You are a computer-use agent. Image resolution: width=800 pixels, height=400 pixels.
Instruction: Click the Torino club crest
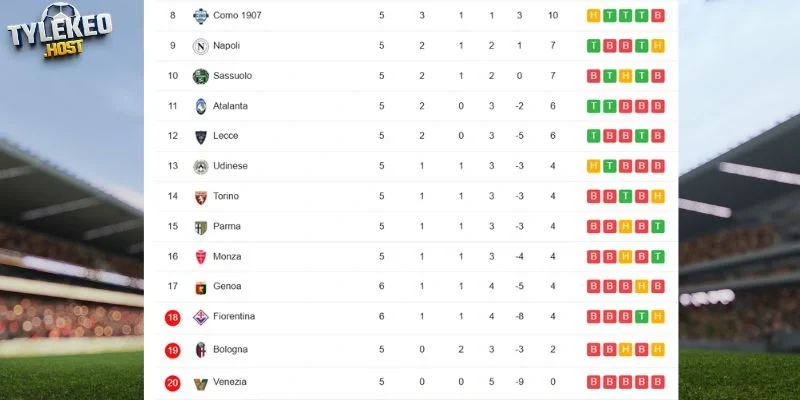[x=201, y=197]
